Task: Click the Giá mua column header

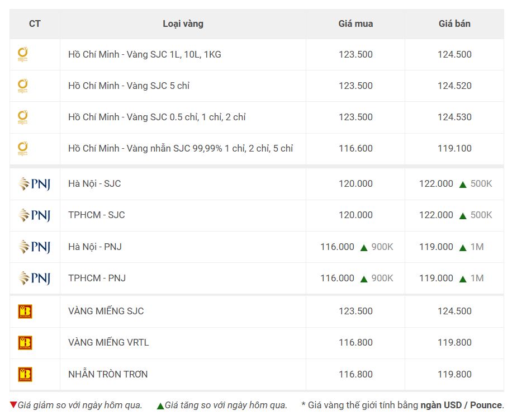Action: click(355, 23)
